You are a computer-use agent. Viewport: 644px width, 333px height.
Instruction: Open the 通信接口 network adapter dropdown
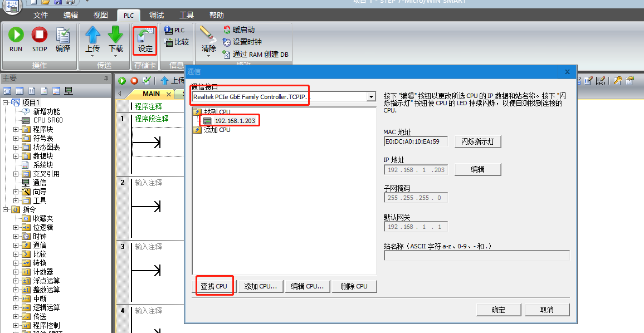371,97
